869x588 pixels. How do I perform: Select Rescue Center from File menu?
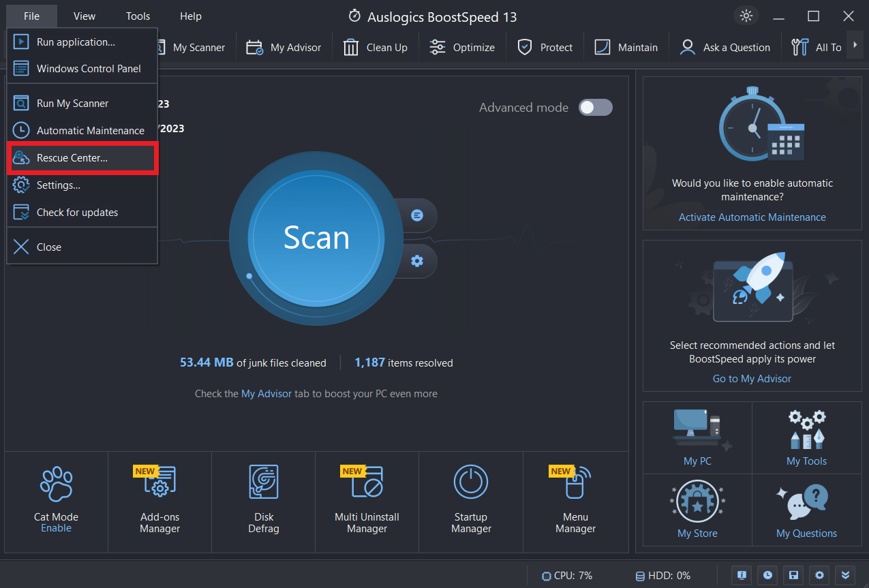pos(82,157)
